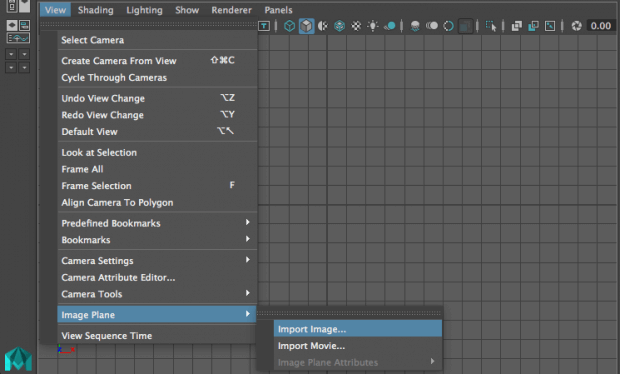Click the isolate select icon

pyautogui.click(x=490, y=26)
